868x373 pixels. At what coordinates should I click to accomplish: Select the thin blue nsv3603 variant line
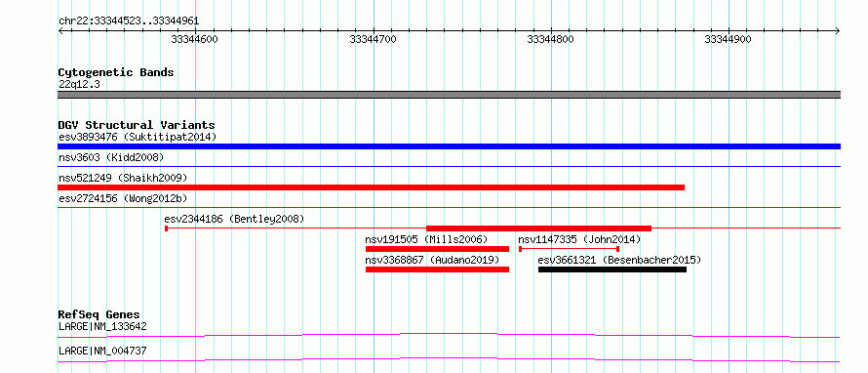[449, 166]
